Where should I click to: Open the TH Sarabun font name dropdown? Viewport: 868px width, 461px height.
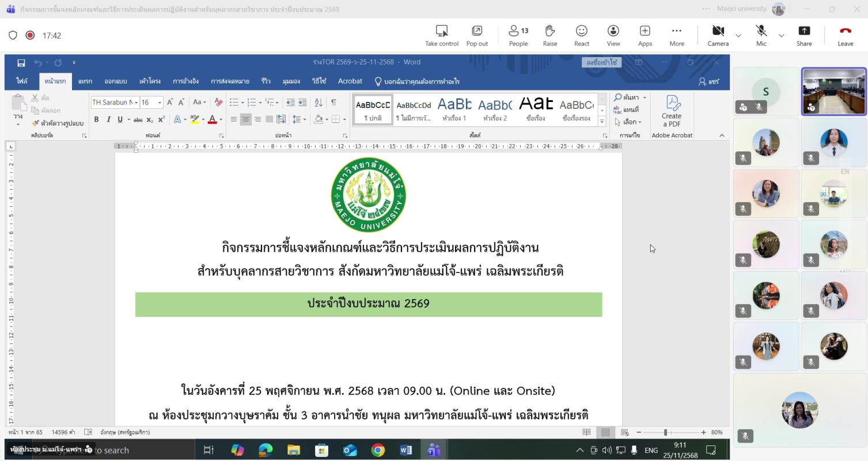pyautogui.click(x=136, y=103)
